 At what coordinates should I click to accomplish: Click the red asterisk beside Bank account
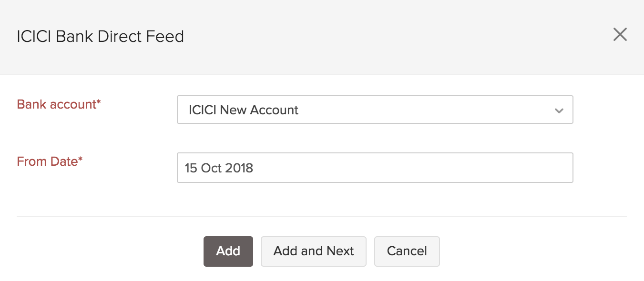[x=99, y=102]
